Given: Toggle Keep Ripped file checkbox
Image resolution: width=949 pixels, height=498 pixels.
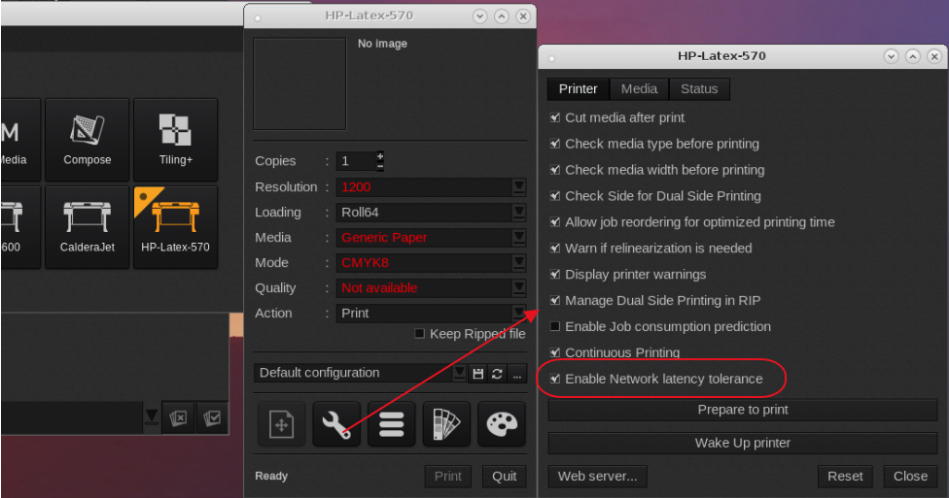Looking at the screenshot, I should (x=420, y=334).
